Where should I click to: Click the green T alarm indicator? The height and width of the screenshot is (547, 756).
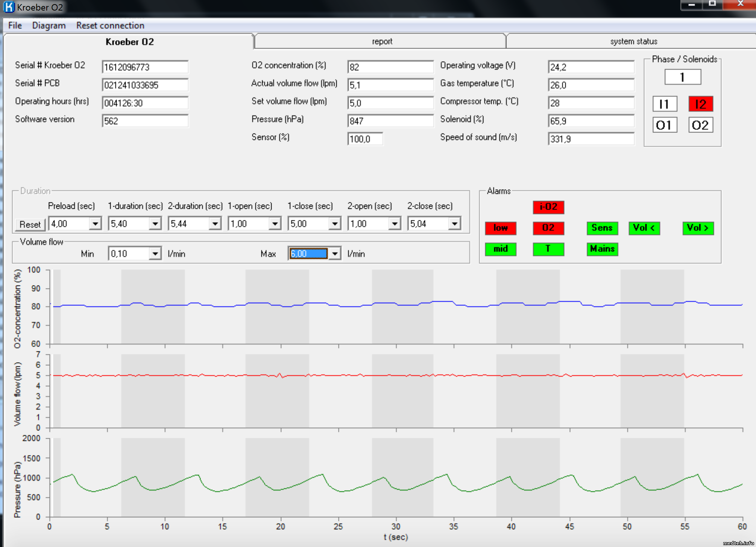tap(548, 249)
